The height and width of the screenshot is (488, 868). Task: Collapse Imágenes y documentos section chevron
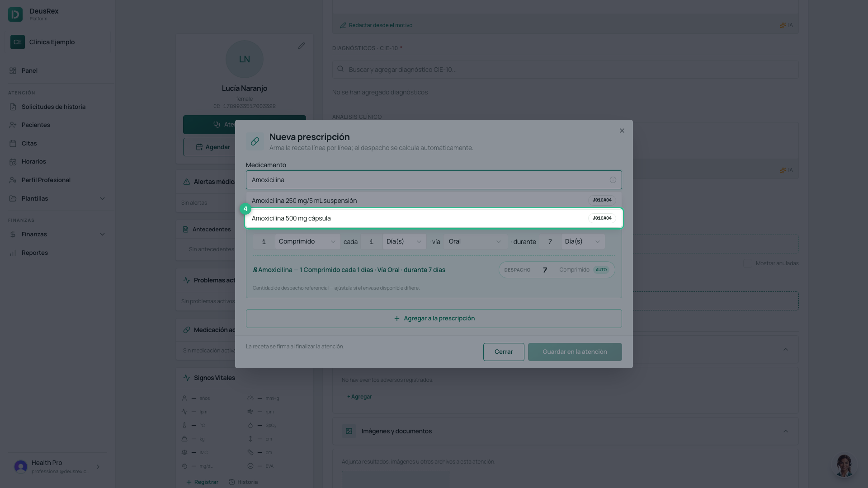786,431
